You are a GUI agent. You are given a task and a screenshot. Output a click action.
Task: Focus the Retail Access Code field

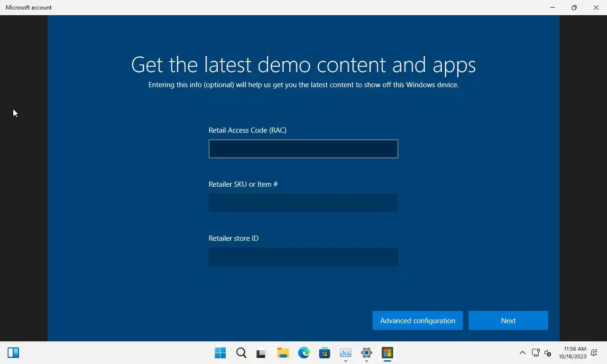303,149
